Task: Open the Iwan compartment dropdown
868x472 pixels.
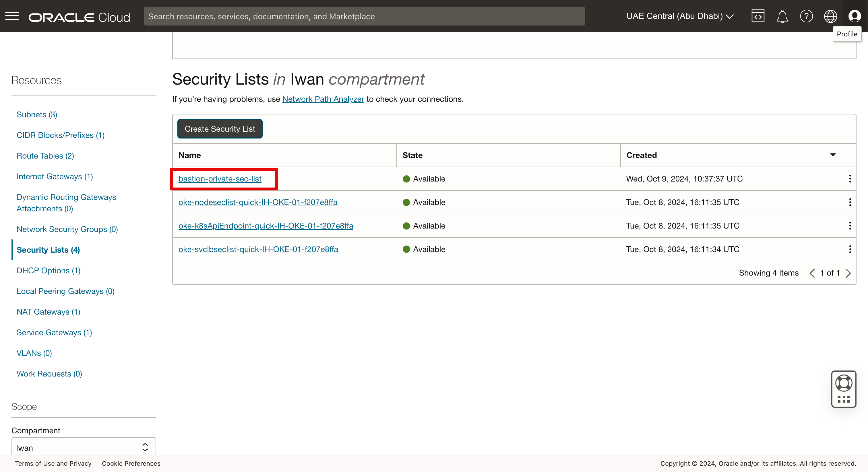Action: tap(84, 447)
